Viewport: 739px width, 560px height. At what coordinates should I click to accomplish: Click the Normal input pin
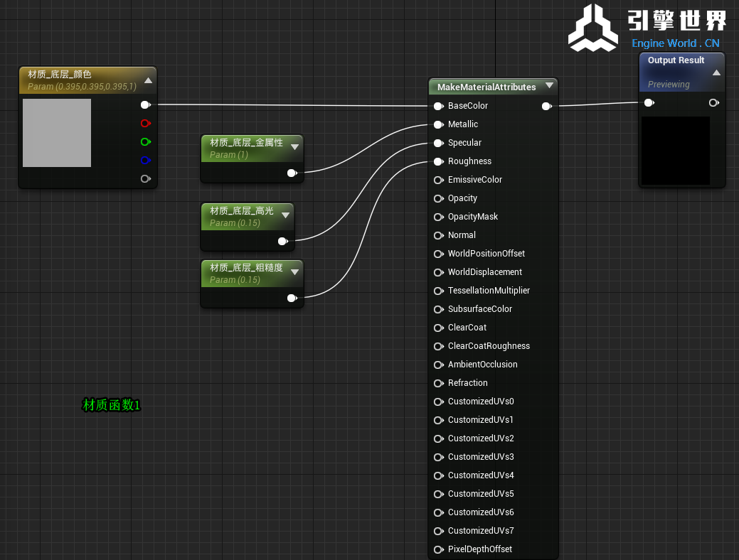tap(438, 235)
